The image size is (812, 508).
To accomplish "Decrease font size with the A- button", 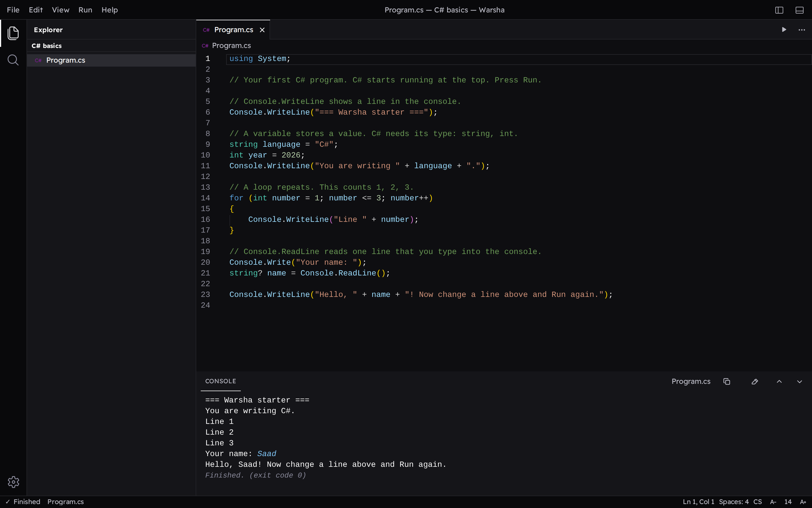I will tap(773, 502).
